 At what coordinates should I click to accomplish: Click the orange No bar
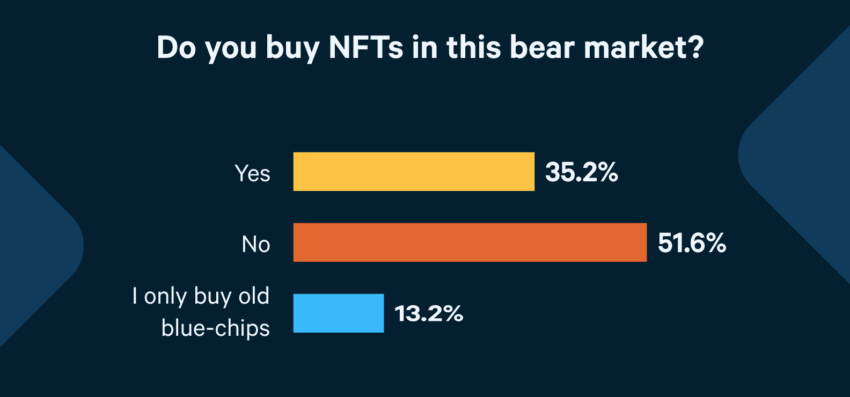(x=470, y=242)
